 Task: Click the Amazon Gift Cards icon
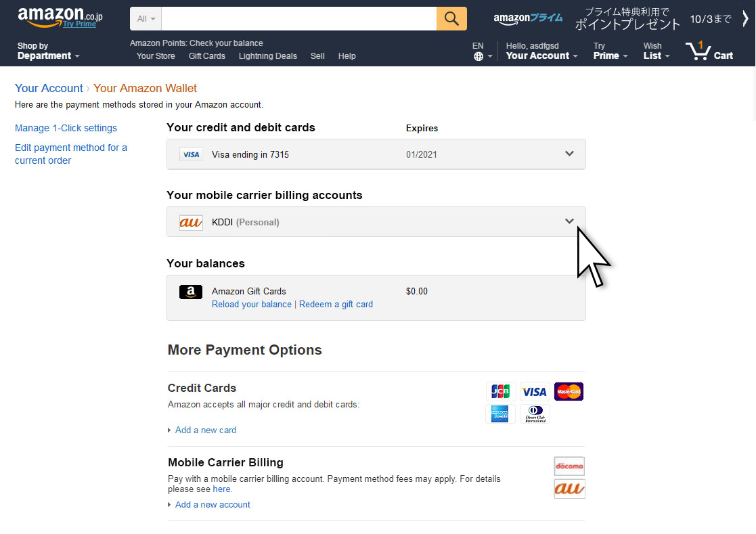tap(191, 292)
